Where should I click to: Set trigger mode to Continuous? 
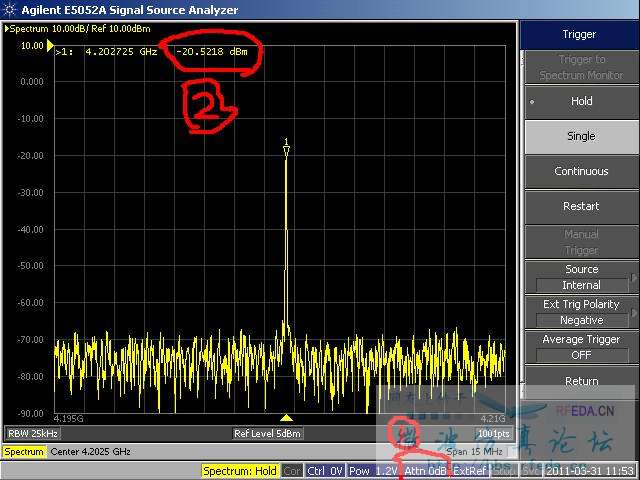pos(581,171)
